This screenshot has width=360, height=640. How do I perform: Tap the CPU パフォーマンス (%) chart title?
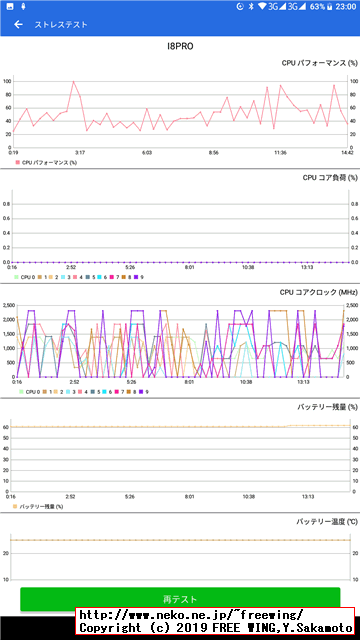320,63
